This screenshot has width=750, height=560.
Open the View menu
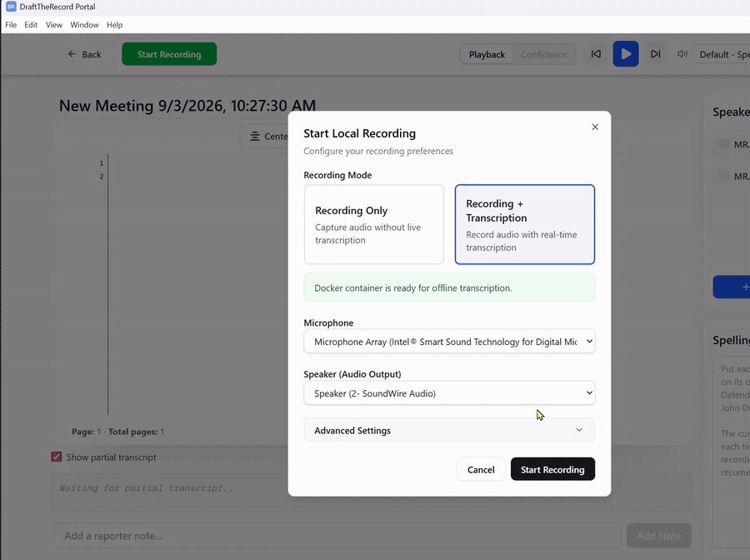pos(54,25)
